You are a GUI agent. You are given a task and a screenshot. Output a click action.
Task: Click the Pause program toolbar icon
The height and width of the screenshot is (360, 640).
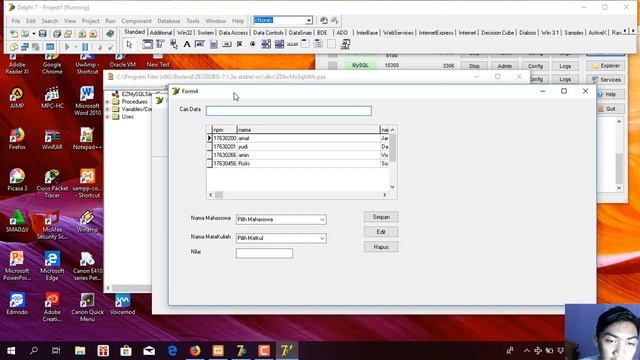point(85,47)
